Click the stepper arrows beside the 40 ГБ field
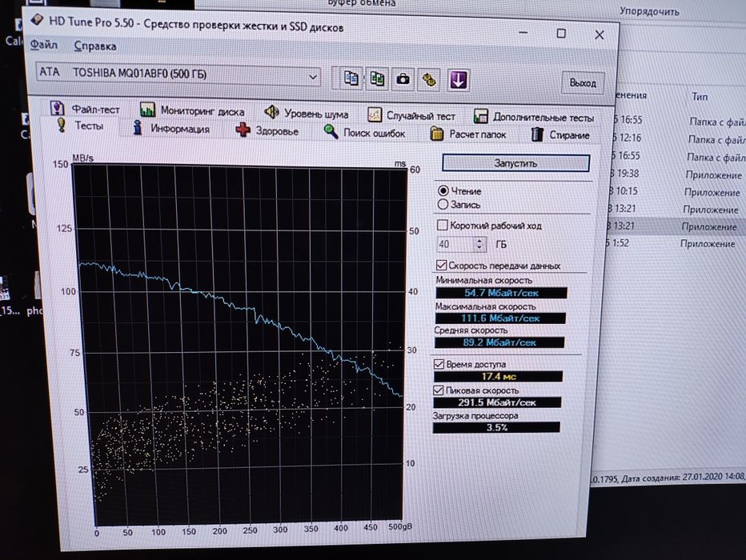746x560 pixels. tap(479, 245)
